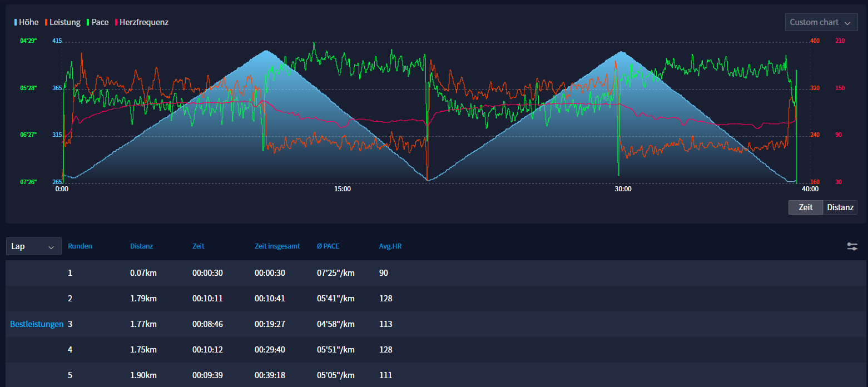Click the Zeit insgesamt column header
This screenshot has height=387, width=868.
pyautogui.click(x=277, y=246)
